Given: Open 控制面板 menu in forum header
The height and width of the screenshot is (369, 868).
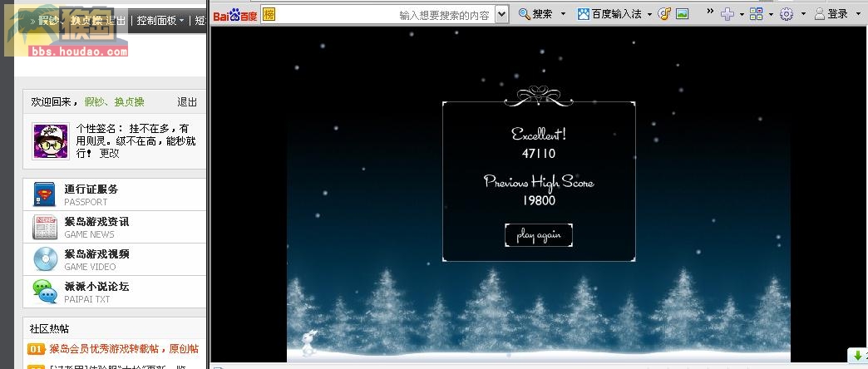Looking at the screenshot, I should (160, 21).
